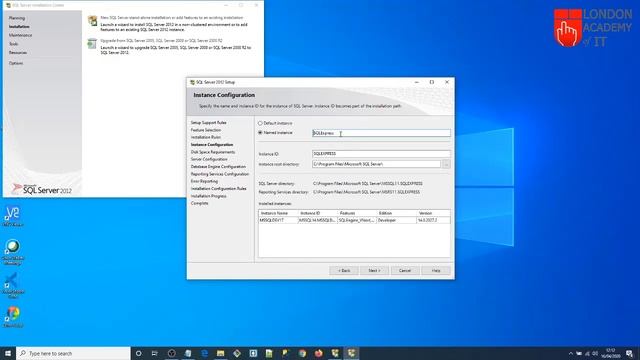Click the Next button in setup

click(374, 271)
